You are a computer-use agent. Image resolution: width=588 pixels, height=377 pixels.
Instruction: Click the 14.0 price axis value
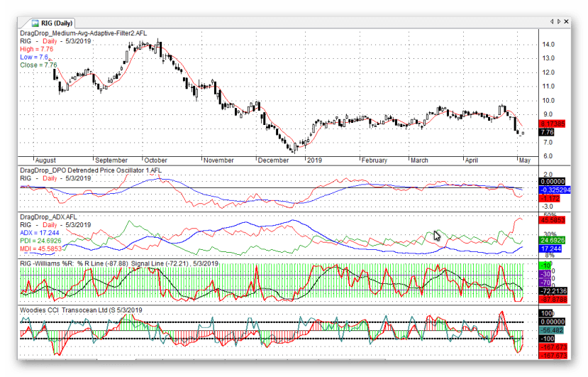tap(548, 44)
